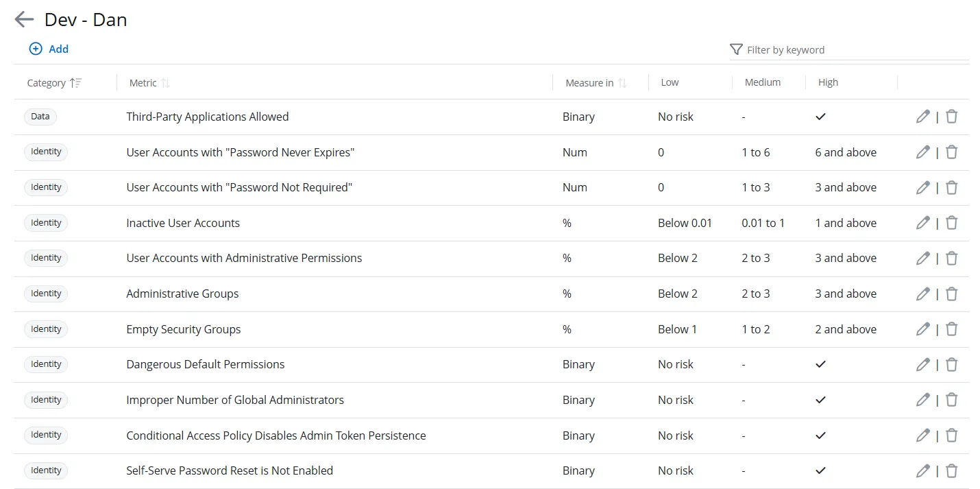980x489 pixels.
Task: Edit Conditional Access Policy Admin Token row
Action: pos(923,436)
